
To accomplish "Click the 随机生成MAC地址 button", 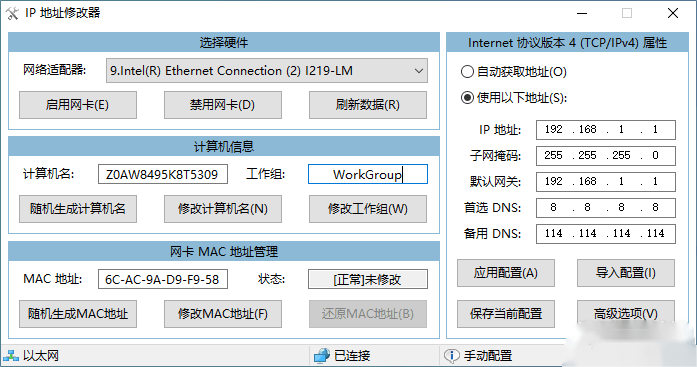I will coord(78,314).
